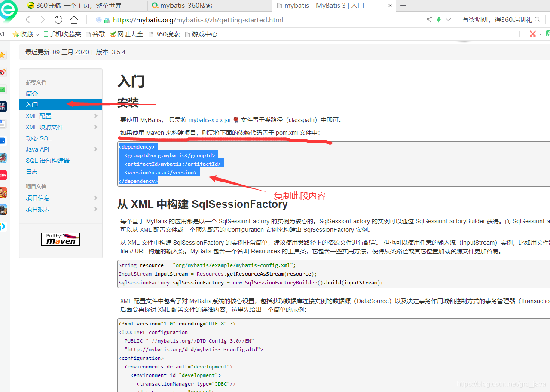Expand the XML 映射文件 submenu arrow
550x392 pixels.
95,127
